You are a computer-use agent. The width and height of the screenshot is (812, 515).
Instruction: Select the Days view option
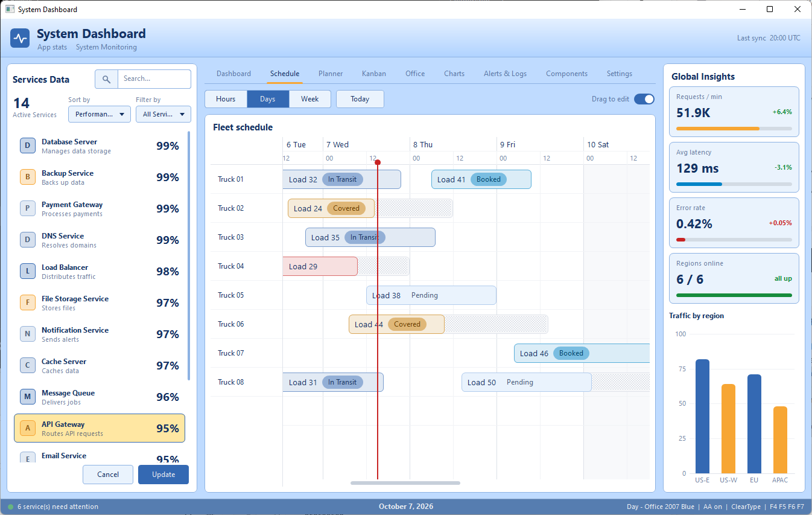[268, 99]
